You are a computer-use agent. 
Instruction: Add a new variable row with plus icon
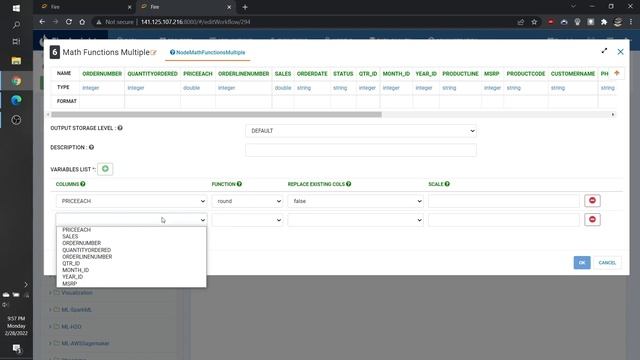(105, 169)
